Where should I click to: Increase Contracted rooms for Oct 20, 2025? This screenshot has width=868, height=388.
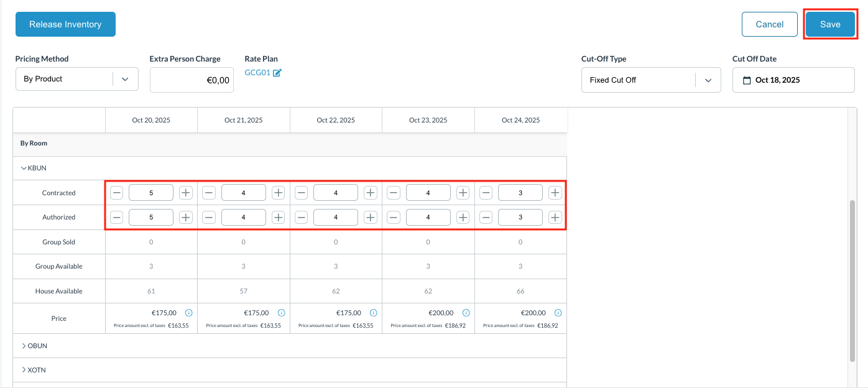point(185,193)
